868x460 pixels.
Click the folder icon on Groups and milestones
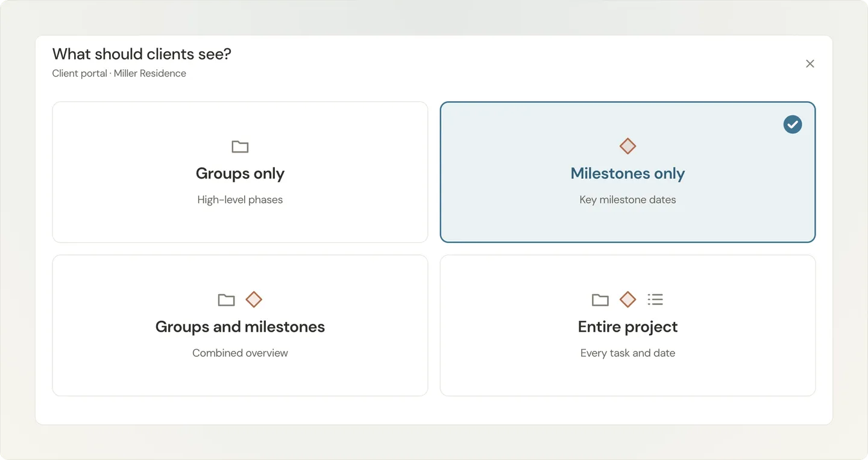(x=226, y=300)
